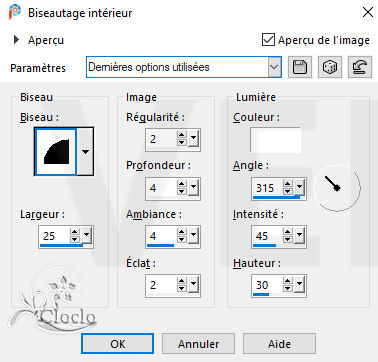Expand the Aperçu preview section
Screen dimensions: 378x362
click(16, 40)
